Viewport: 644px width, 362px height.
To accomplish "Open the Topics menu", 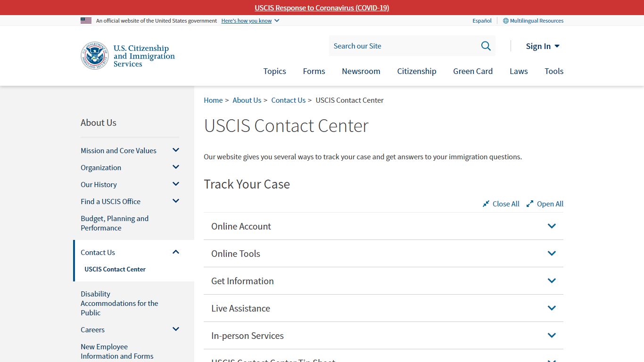I will coord(274,71).
